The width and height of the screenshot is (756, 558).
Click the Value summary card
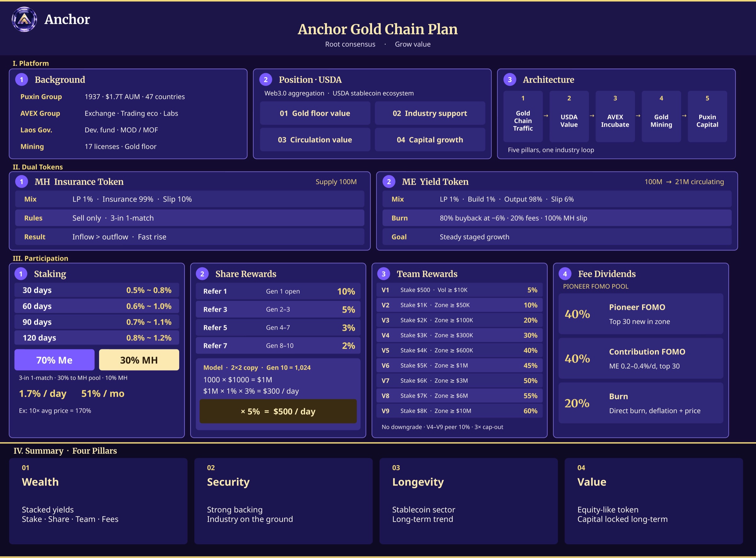[x=654, y=501]
